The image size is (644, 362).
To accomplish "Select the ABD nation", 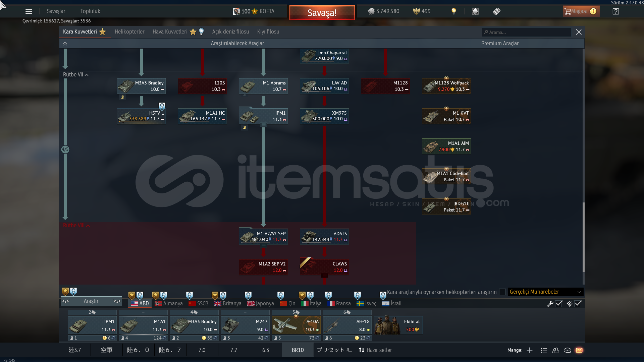I will pos(140,304).
